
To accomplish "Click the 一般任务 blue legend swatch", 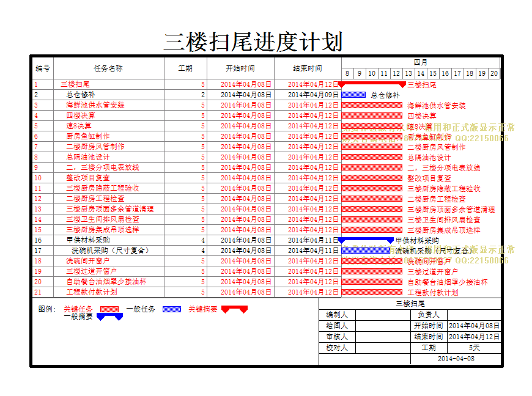I will 172,309.
